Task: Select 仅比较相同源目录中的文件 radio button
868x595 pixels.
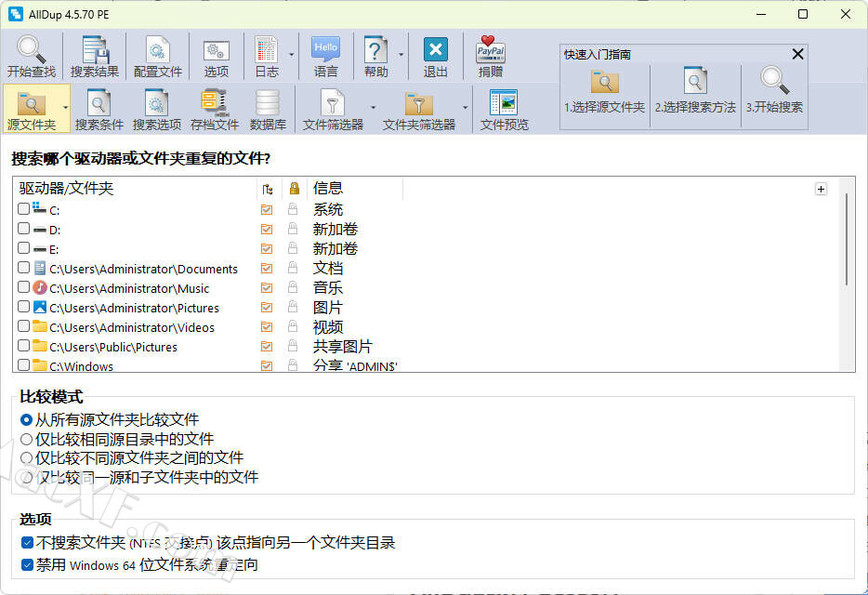Action: 26,440
